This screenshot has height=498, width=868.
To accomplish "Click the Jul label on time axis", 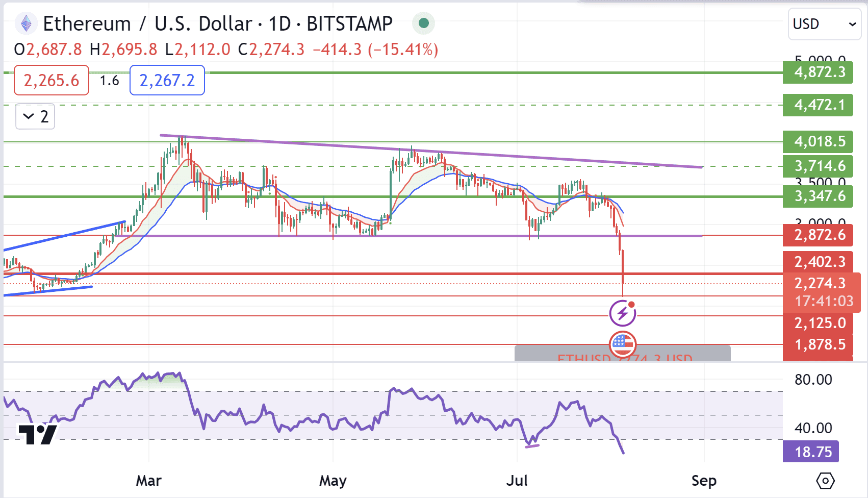I will 517,481.
